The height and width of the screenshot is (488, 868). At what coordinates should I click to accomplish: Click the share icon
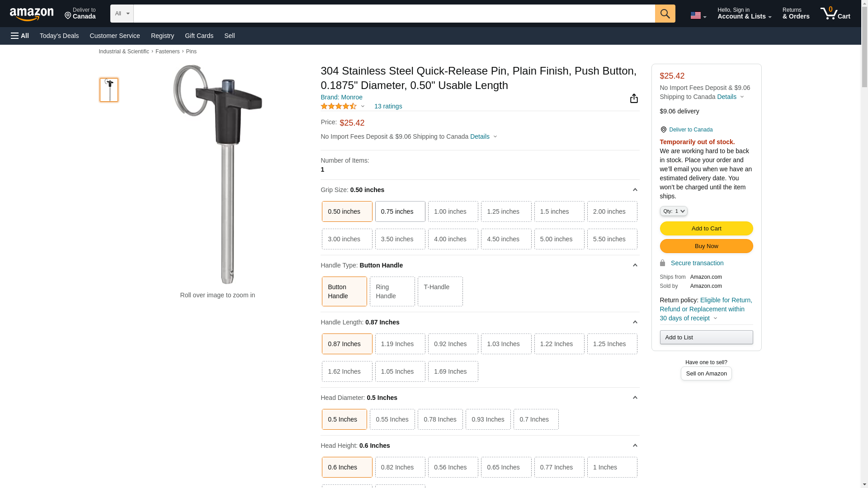(634, 99)
